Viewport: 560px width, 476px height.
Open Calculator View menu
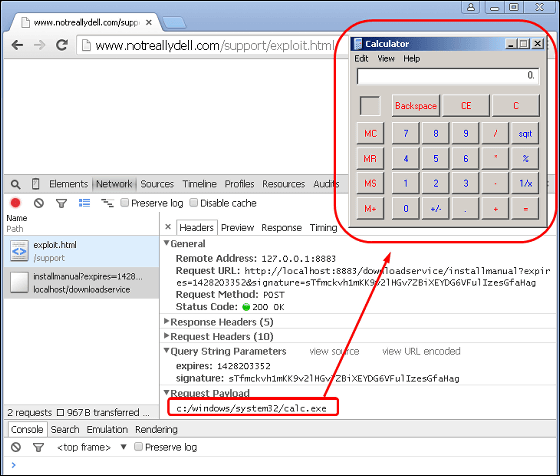(386, 59)
